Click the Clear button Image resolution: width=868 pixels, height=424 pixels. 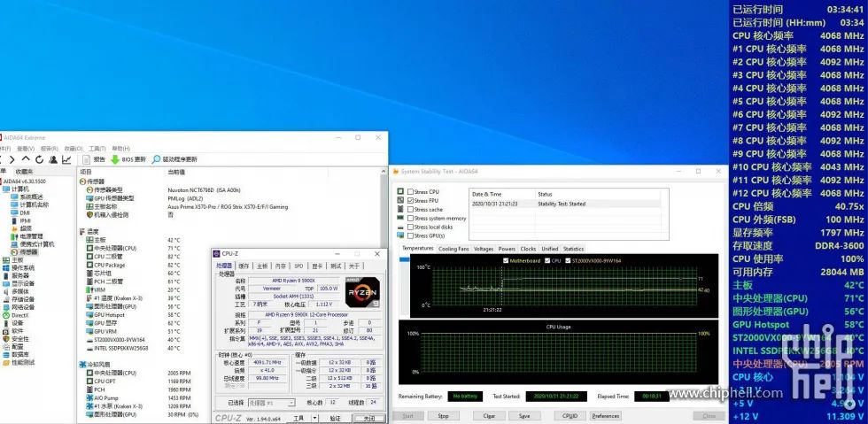(489, 416)
